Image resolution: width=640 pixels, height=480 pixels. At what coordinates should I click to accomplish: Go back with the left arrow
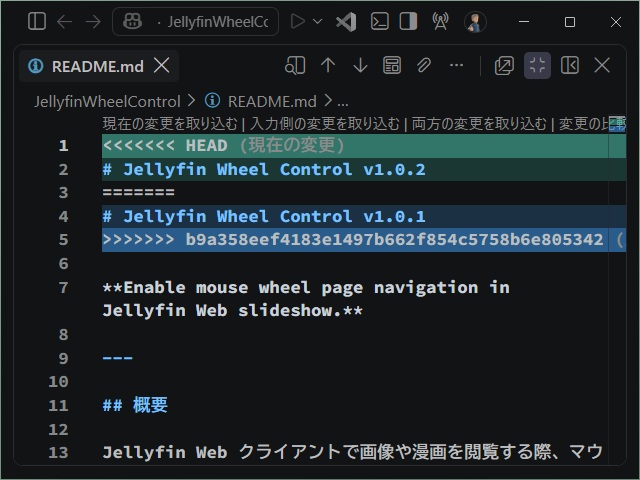tap(64, 21)
